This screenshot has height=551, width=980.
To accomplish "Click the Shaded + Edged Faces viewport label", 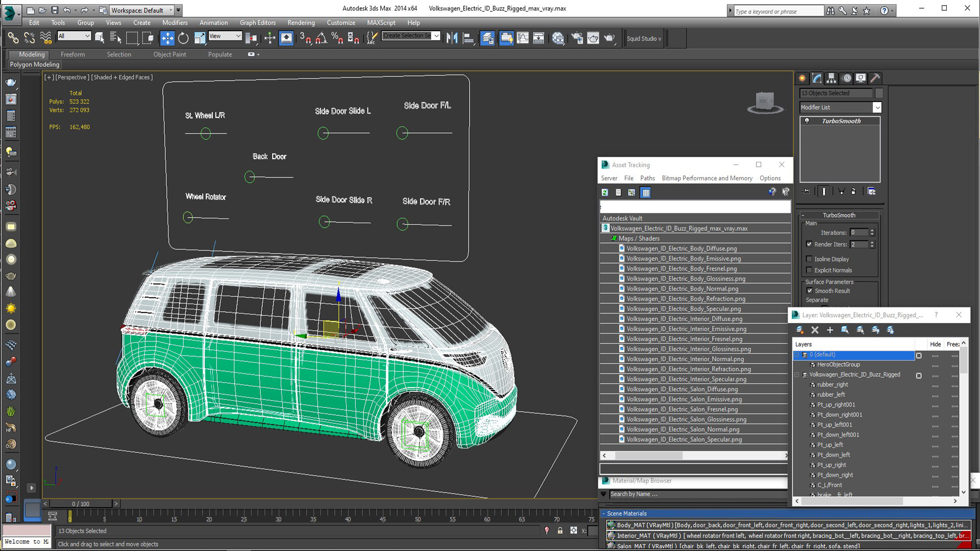I will click(121, 77).
